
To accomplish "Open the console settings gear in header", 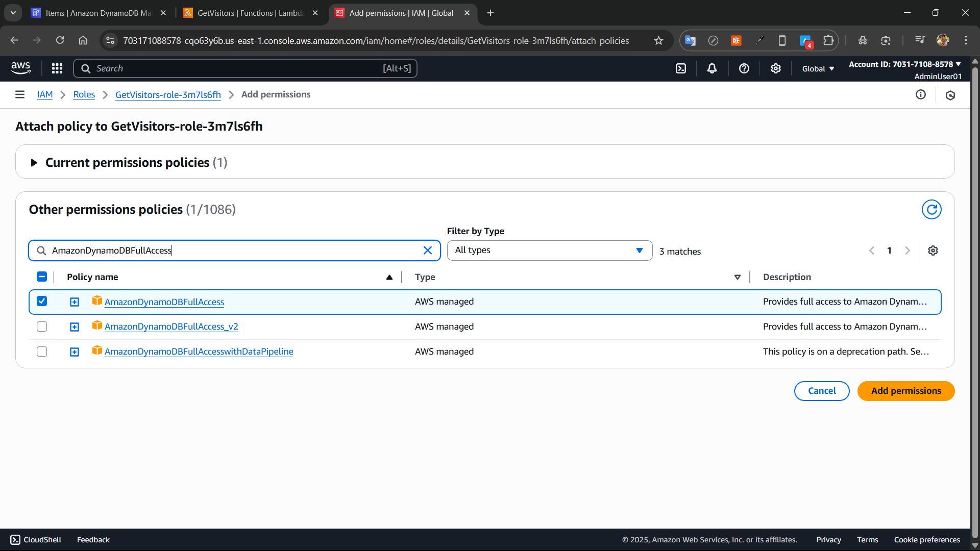I will (776, 68).
